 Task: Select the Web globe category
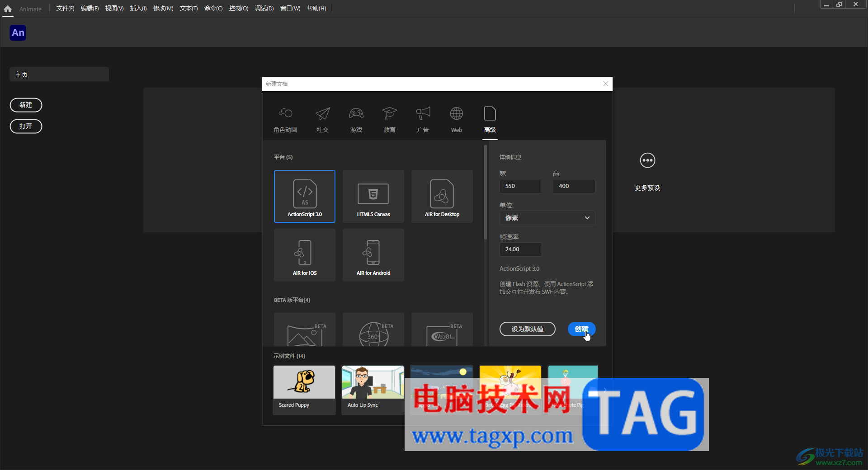pos(457,120)
